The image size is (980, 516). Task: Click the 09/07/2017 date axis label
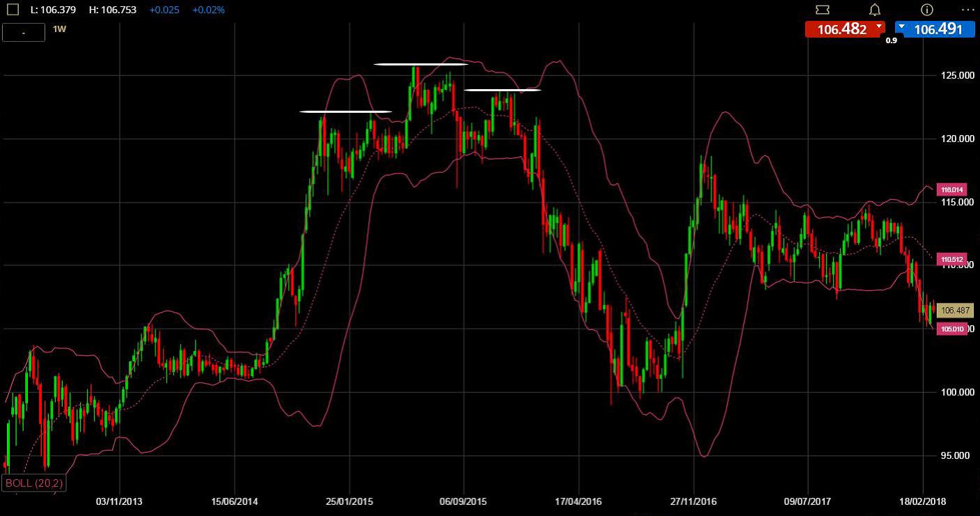click(x=808, y=501)
